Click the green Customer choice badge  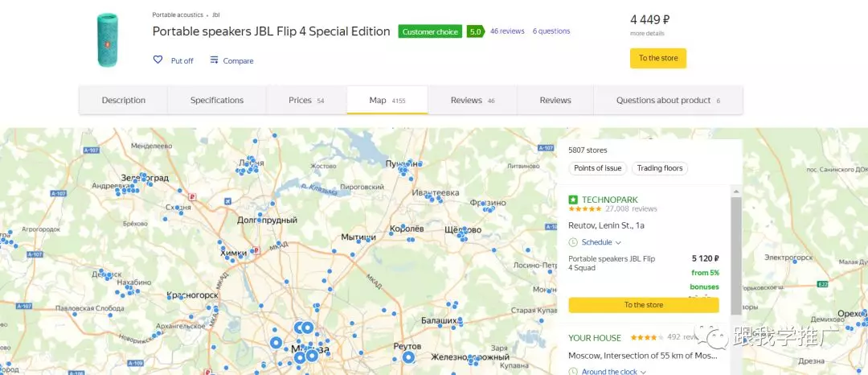click(x=430, y=31)
